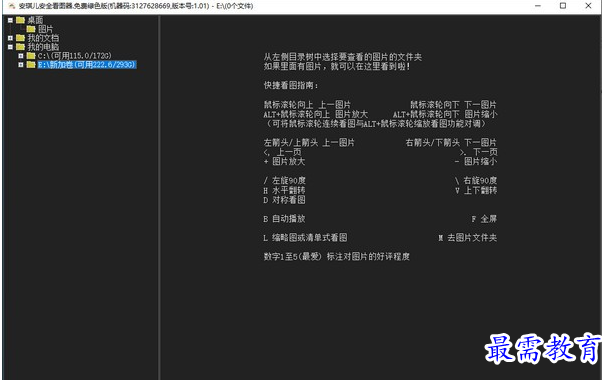The height and width of the screenshot is (380, 609).
Task: Click the text ALT+鼠标滚轮向下 图片缩小
Action: (x=445, y=114)
